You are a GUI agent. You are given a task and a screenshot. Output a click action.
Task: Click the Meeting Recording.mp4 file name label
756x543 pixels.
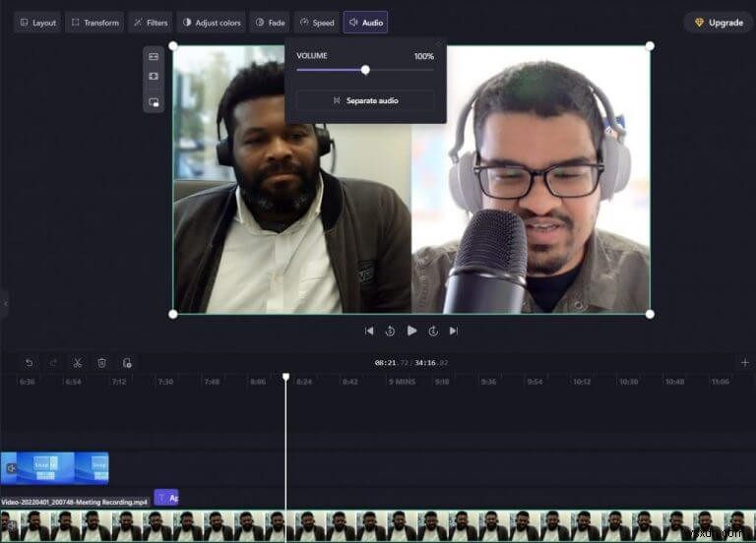74,502
